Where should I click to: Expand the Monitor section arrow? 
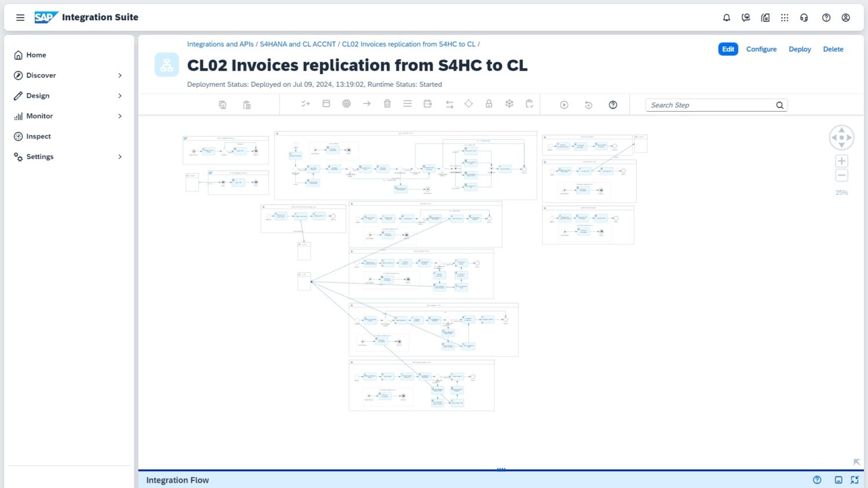coord(120,116)
